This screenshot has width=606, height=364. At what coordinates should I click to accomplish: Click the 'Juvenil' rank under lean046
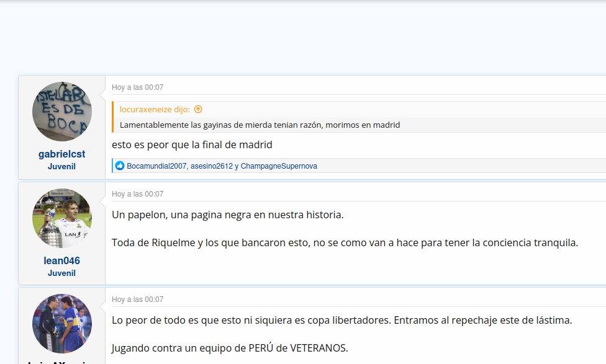62,273
